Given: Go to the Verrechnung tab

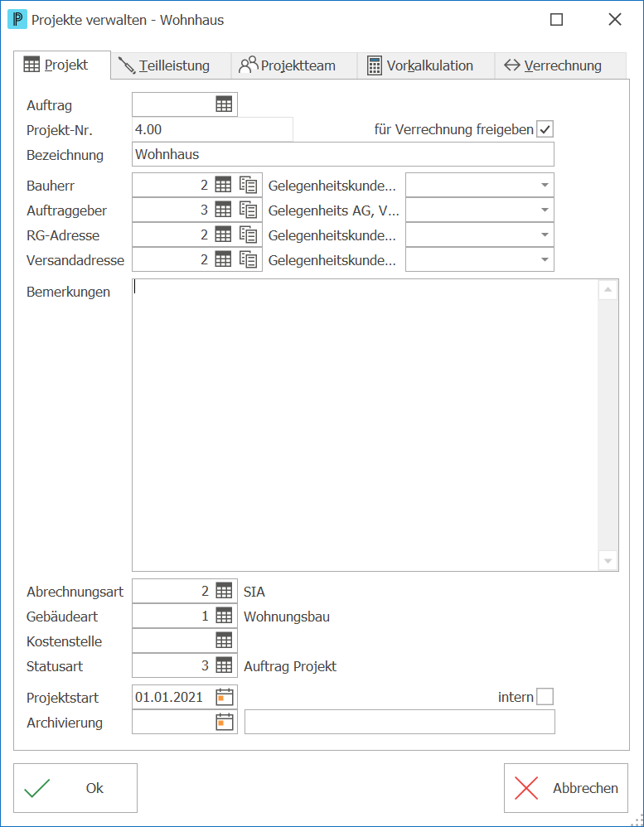Looking at the screenshot, I should tap(560, 66).
